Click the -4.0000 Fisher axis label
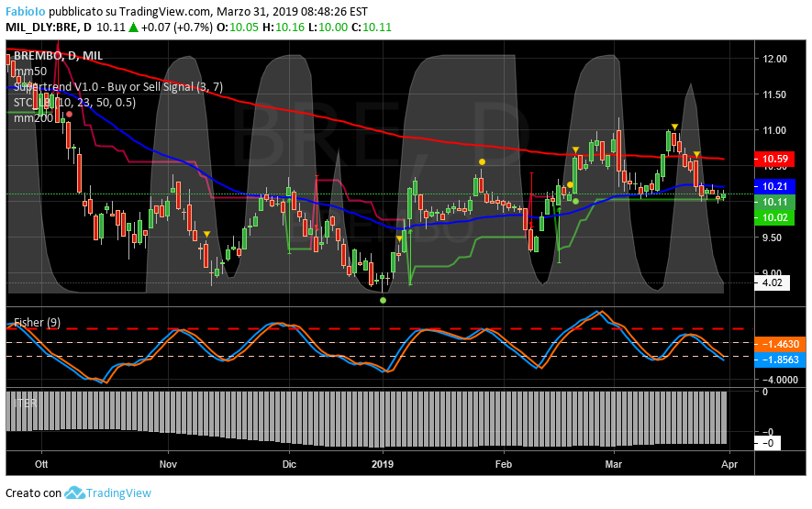 pos(779,380)
